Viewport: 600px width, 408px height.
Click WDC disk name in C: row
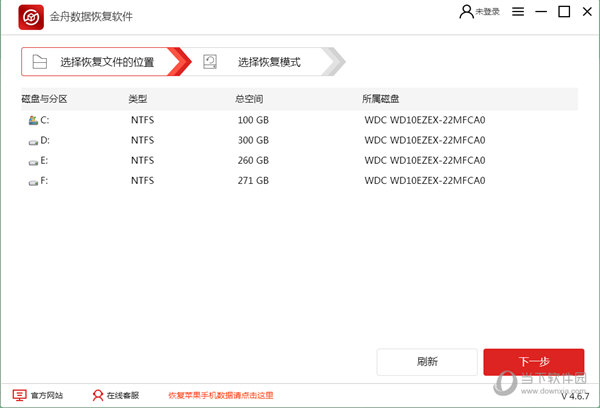pos(425,120)
